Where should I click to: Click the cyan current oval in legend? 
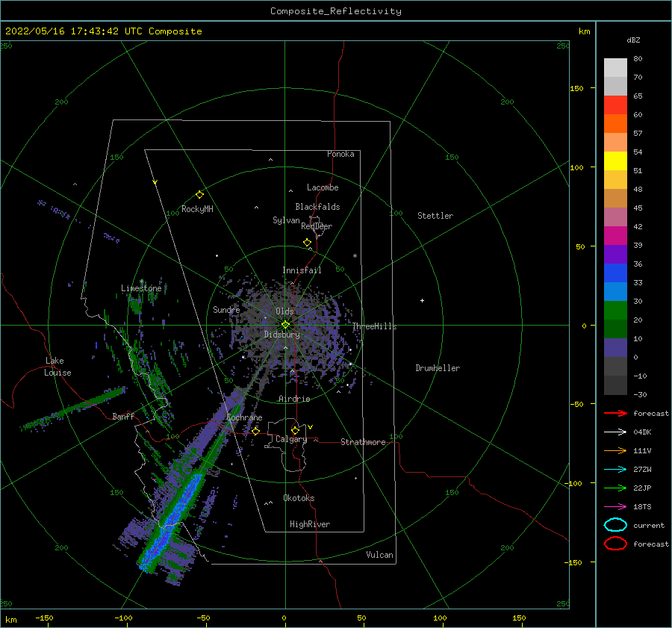tap(615, 525)
